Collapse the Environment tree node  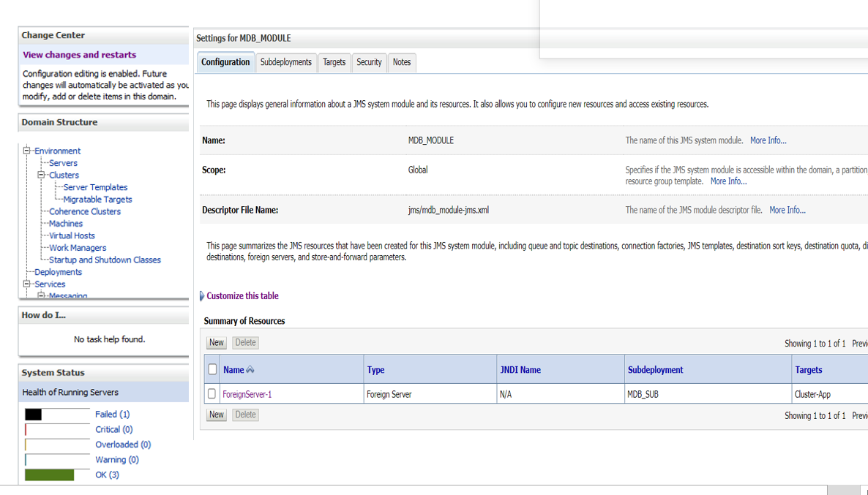[26, 151]
